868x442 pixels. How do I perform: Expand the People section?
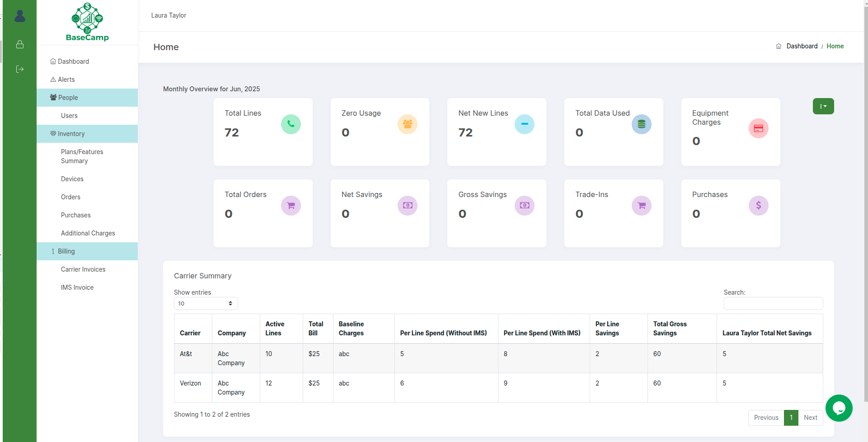coord(67,97)
